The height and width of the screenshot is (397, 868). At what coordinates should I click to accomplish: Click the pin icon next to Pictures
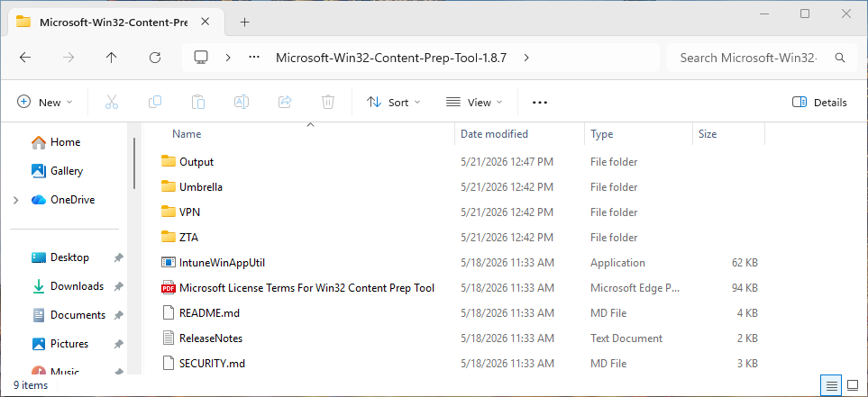tap(118, 344)
